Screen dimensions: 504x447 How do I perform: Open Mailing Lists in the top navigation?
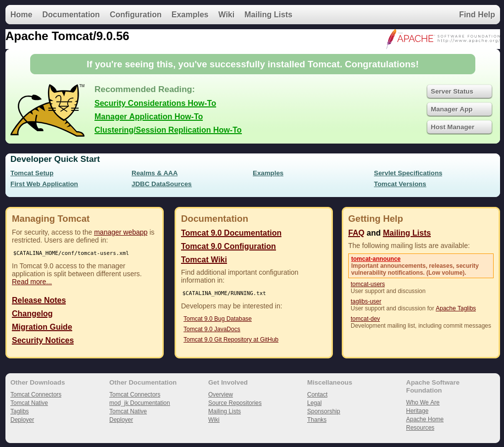click(x=268, y=14)
